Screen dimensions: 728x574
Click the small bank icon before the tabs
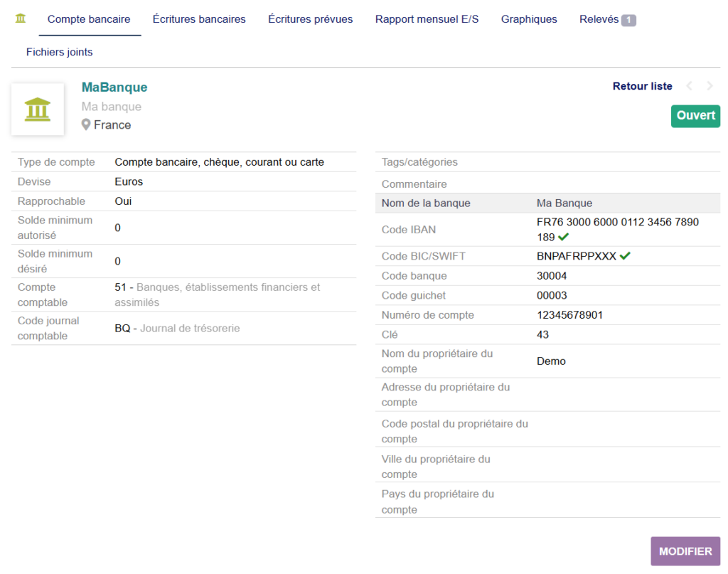[x=21, y=18]
